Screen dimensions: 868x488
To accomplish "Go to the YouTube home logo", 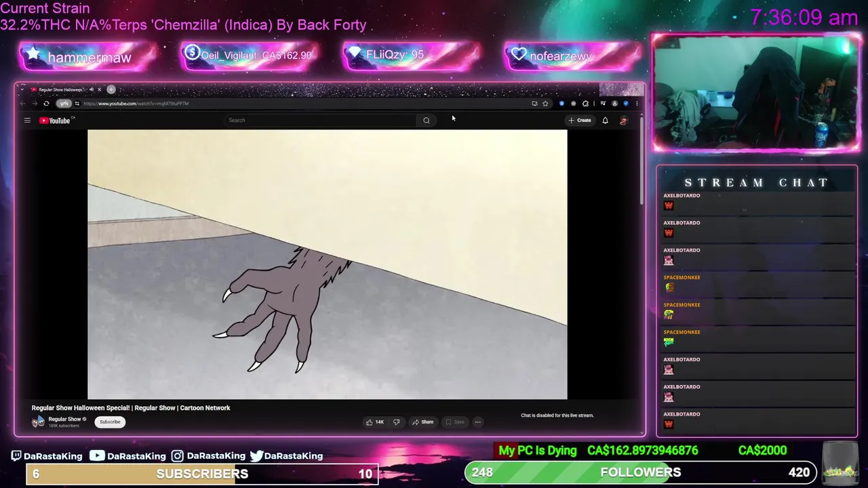I will tap(55, 121).
